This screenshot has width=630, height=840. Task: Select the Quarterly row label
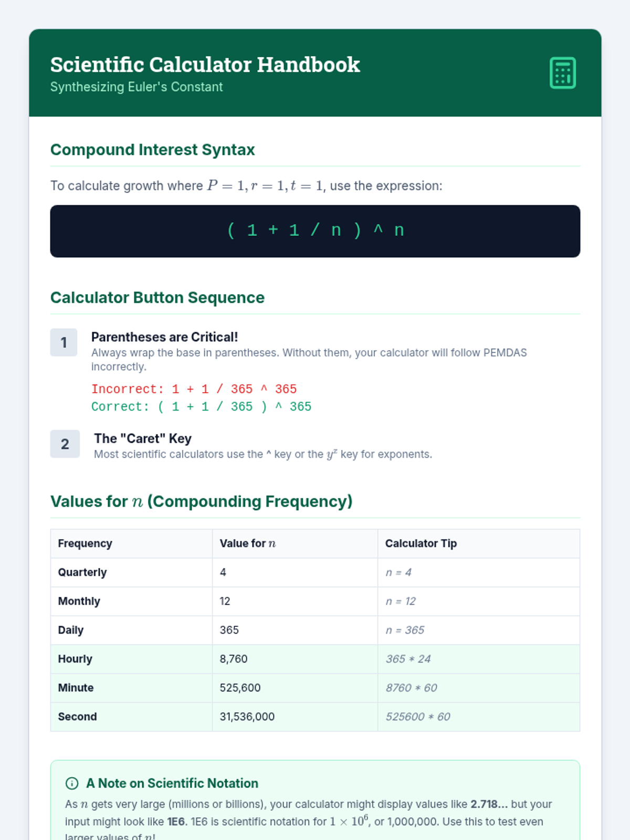point(82,572)
